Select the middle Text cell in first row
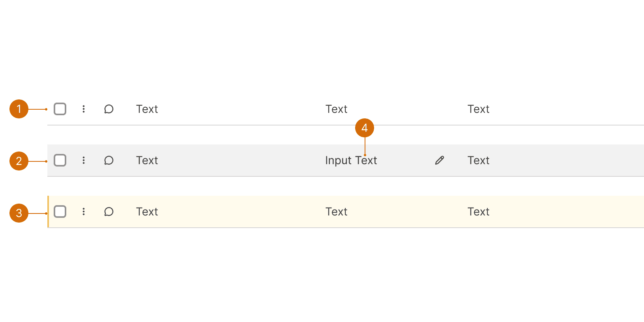The width and height of the screenshot is (644, 322). click(x=336, y=109)
